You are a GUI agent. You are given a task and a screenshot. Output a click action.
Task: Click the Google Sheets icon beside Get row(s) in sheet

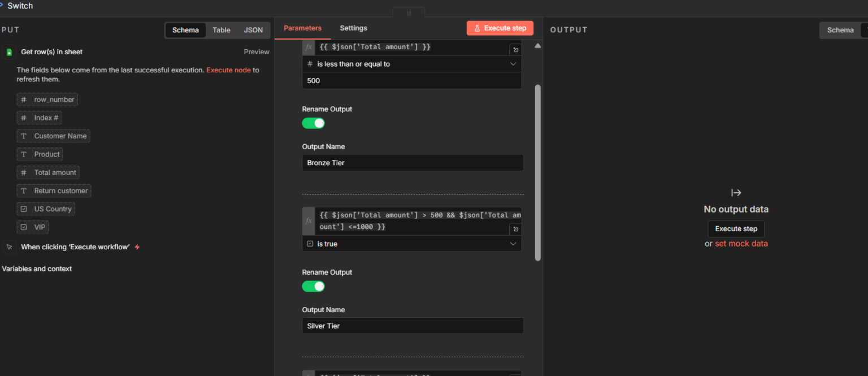point(9,52)
